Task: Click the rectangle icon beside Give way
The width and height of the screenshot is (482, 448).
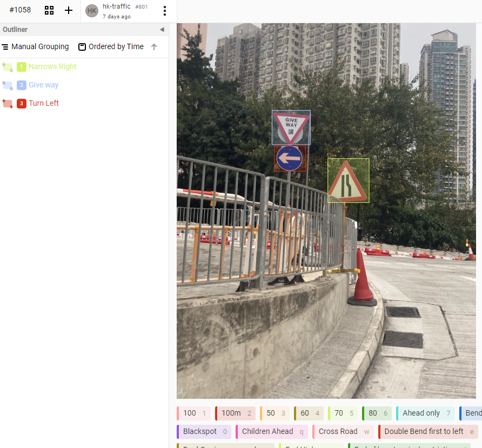Action: (8, 85)
